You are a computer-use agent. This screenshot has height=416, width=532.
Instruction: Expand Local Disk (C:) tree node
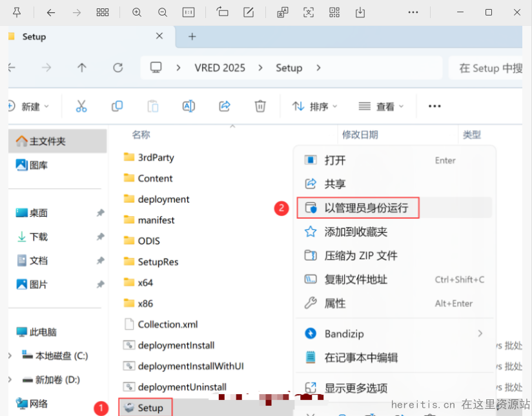click(x=10, y=355)
